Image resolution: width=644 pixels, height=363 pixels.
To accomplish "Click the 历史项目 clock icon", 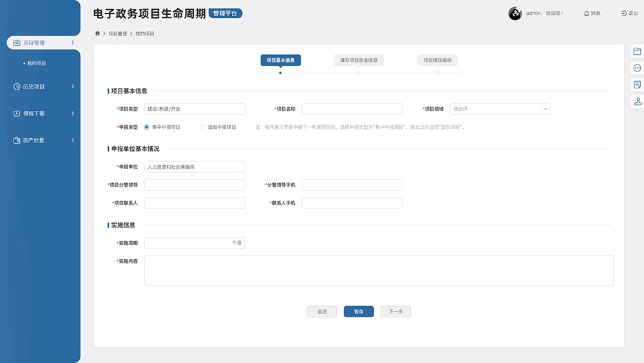I will pos(17,86).
